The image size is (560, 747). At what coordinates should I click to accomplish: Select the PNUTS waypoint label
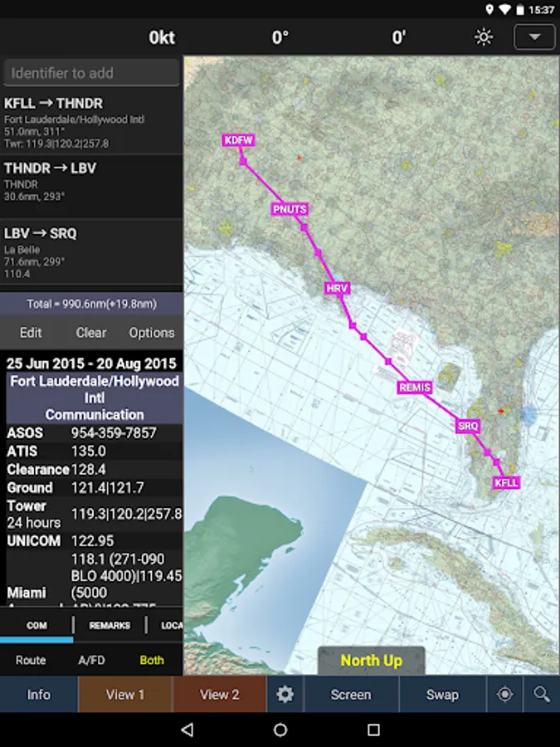290,209
